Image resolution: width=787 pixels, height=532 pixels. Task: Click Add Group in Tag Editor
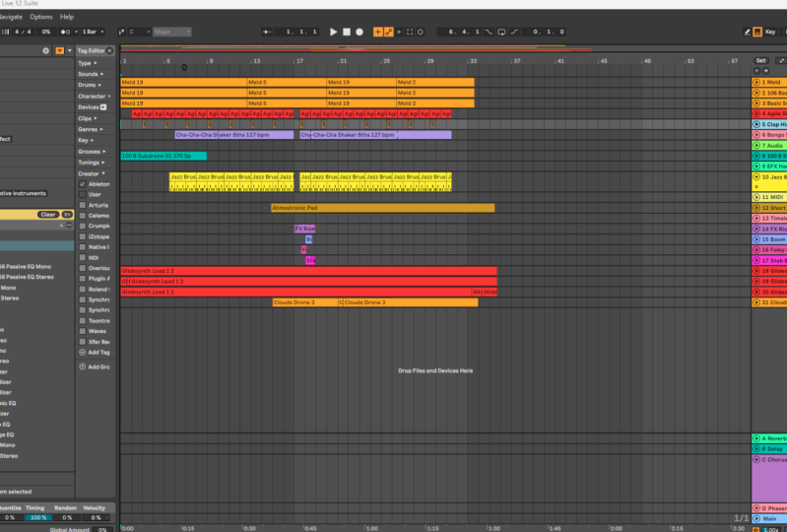pos(95,366)
